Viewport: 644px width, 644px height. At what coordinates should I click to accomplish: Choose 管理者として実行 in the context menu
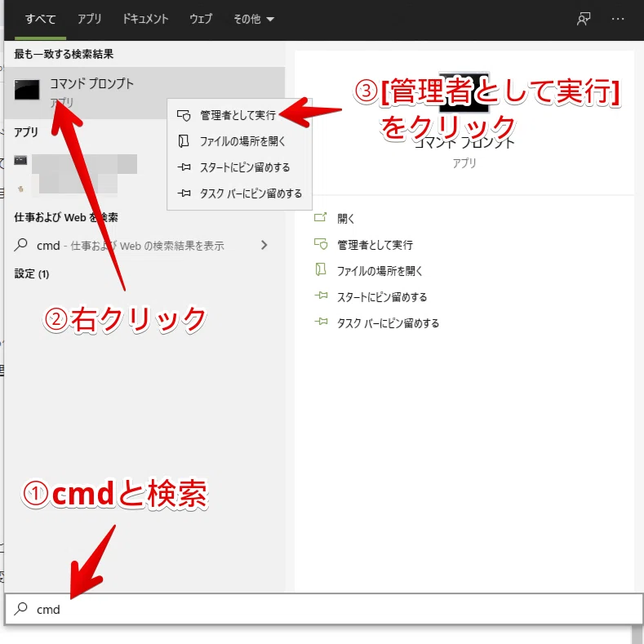tap(239, 115)
